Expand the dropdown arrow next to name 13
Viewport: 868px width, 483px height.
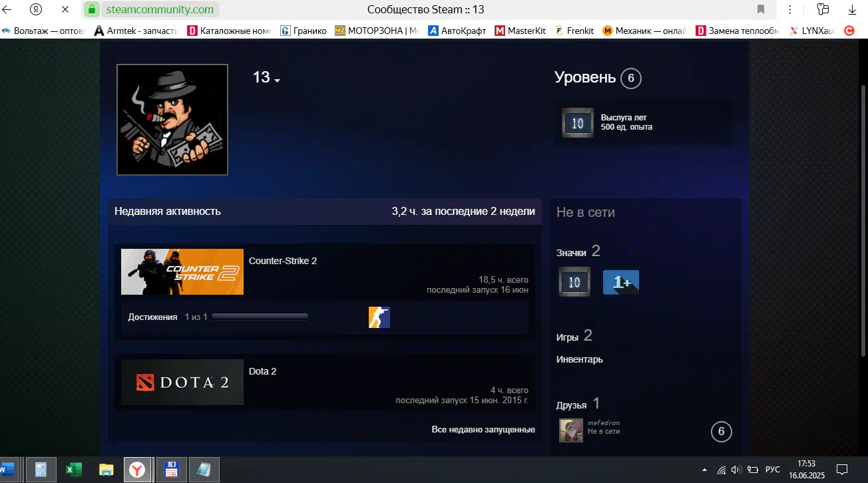pyautogui.click(x=278, y=80)
